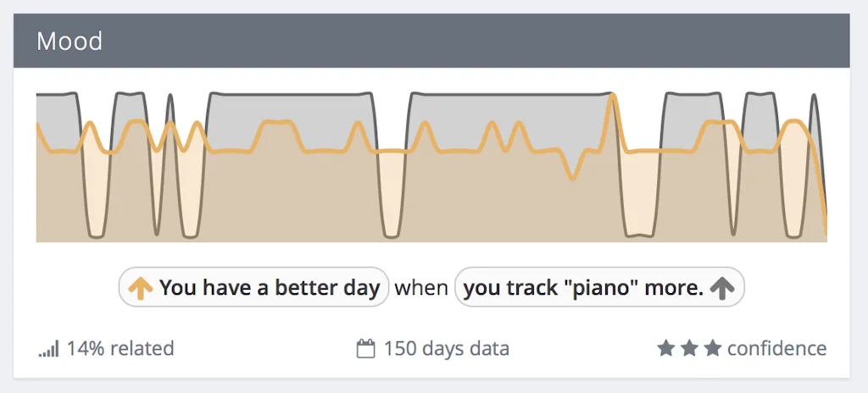868x393 pixels.
Task: Click the "confidence" label text
Action: 776,348
